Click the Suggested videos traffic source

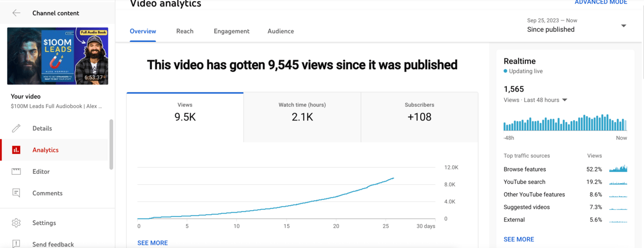click(565, 207)
